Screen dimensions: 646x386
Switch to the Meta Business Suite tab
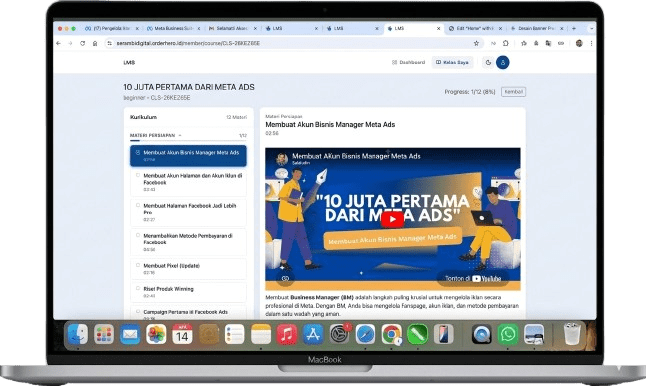pyautogui.click(x=173, y=28)
